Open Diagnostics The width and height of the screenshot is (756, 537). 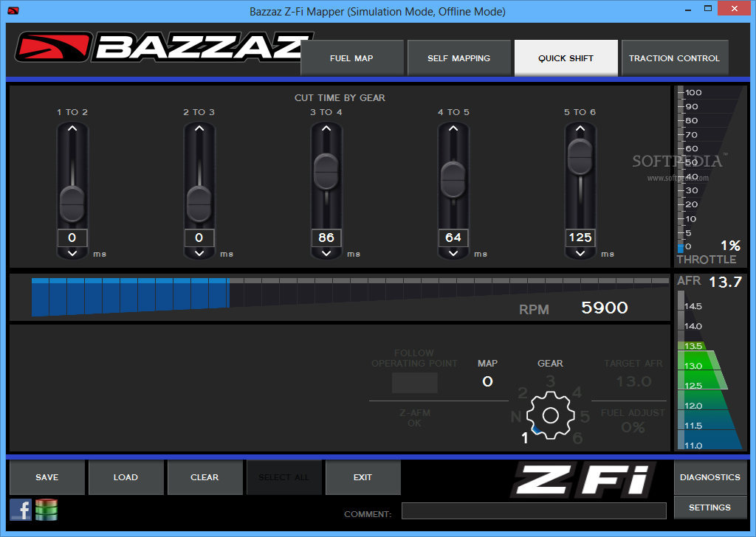click(x=710, y=477)
